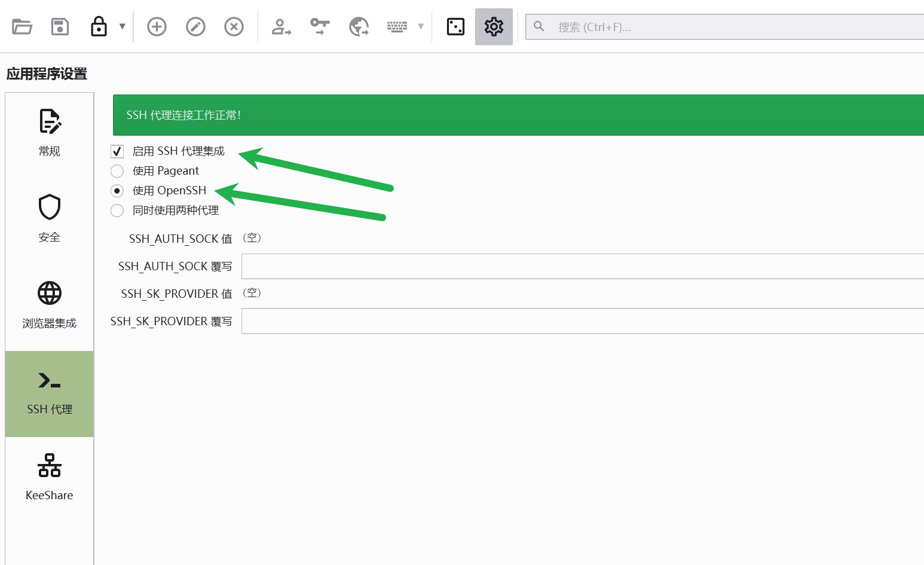
Task: Copy URL using the globe icon
Action: tap(359, 27)
